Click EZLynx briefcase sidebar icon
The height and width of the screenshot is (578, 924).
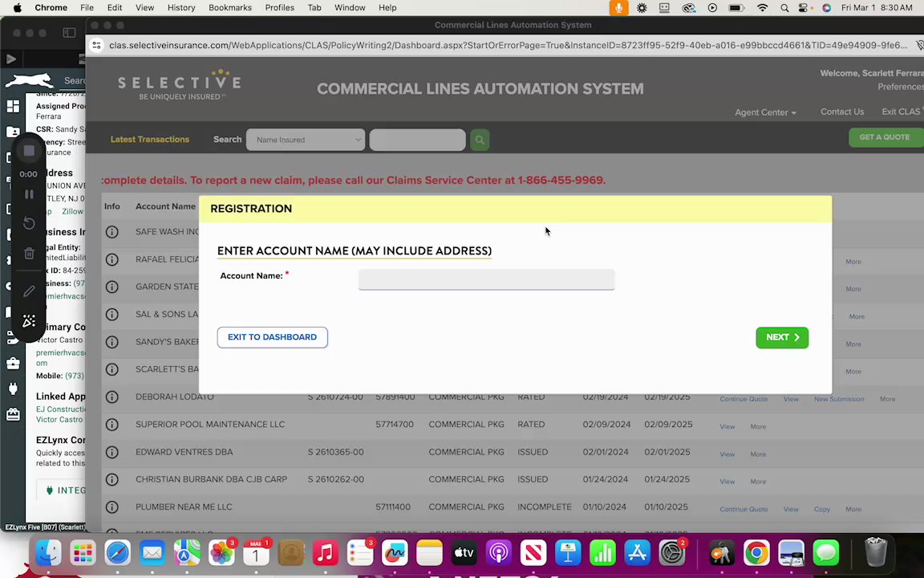pos(13,364)
